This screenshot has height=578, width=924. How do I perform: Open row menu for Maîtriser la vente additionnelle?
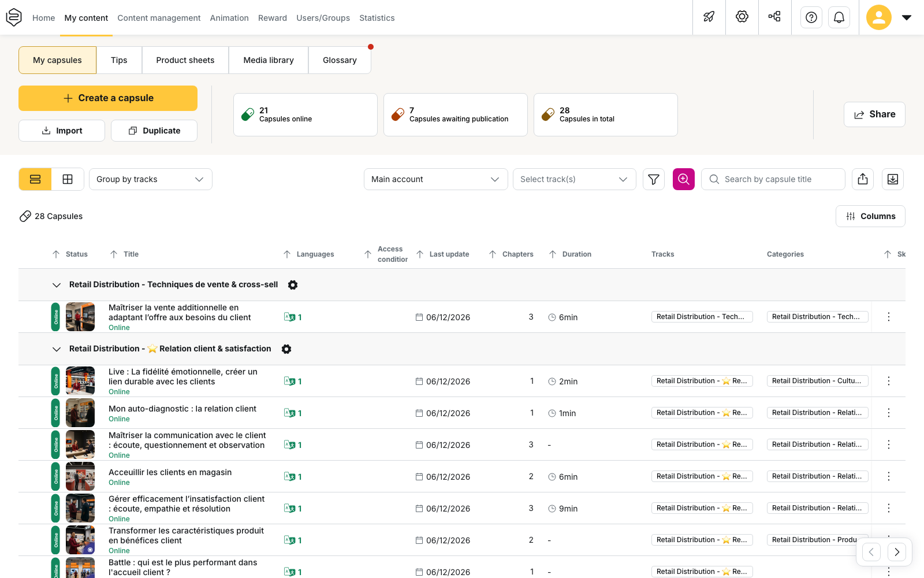pyautogui.click(x=889, y=317)
